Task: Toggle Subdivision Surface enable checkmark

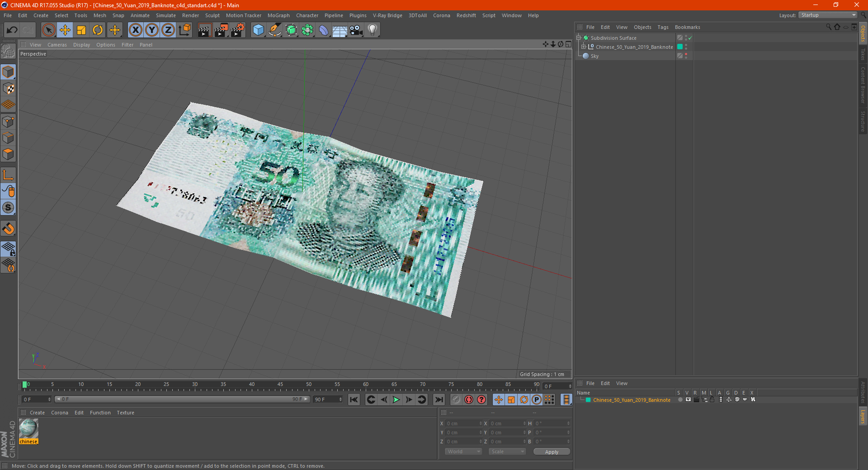Action: [x=690, y=38]
